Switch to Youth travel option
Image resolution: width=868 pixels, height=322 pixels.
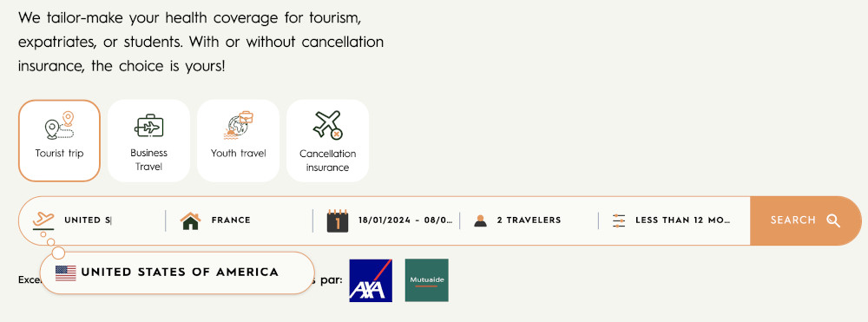click(x=239, y=141)
